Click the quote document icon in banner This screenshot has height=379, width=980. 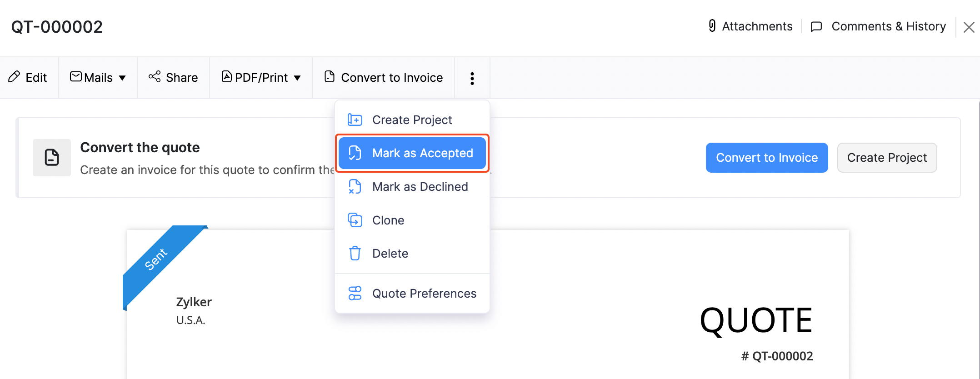tap(52, 158)
